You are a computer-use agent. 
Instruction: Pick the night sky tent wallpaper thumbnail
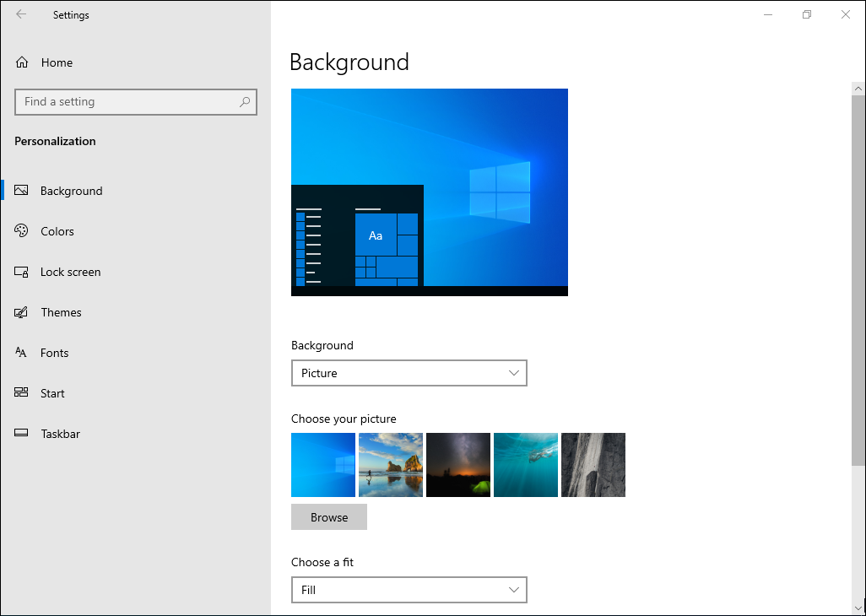tap(458, 465)
